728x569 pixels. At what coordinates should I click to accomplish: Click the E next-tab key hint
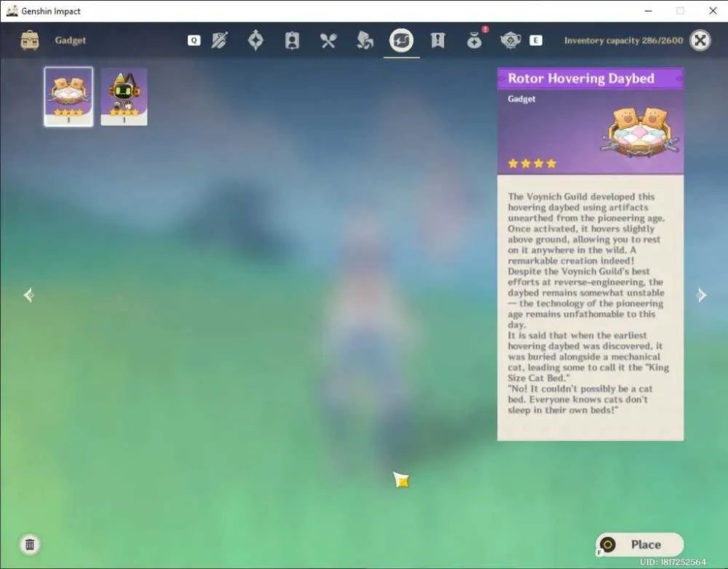[x=536, y=40]
